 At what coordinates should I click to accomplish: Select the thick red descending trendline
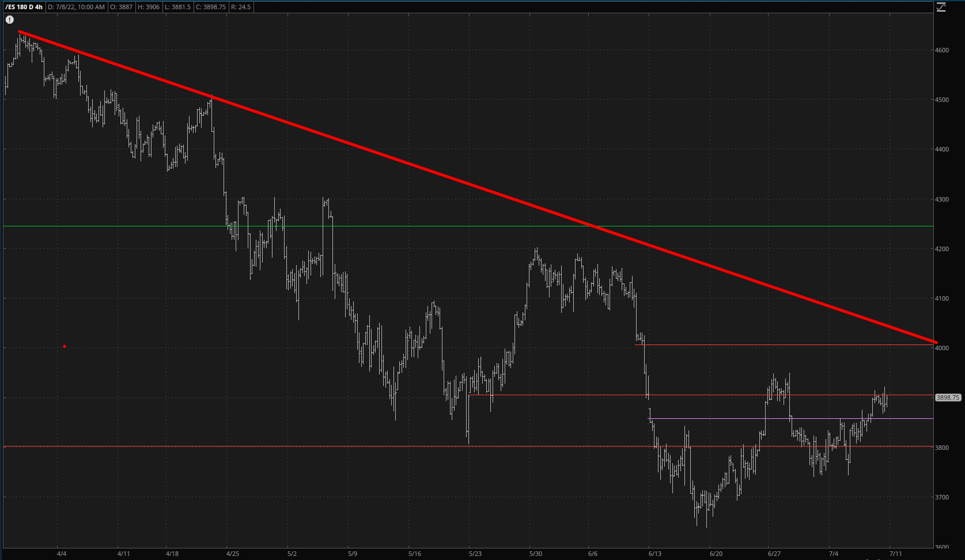click(x=478, y=187)
